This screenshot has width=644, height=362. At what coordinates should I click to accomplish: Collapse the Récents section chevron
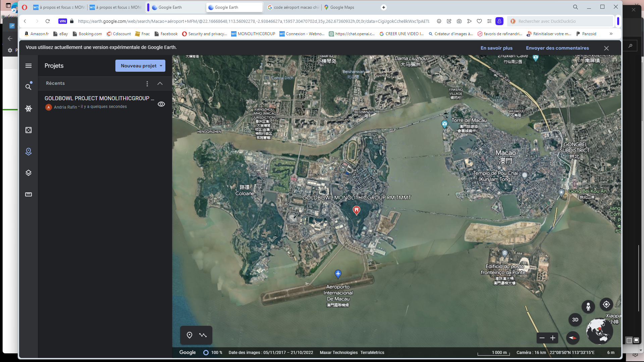tap(160, 83)
